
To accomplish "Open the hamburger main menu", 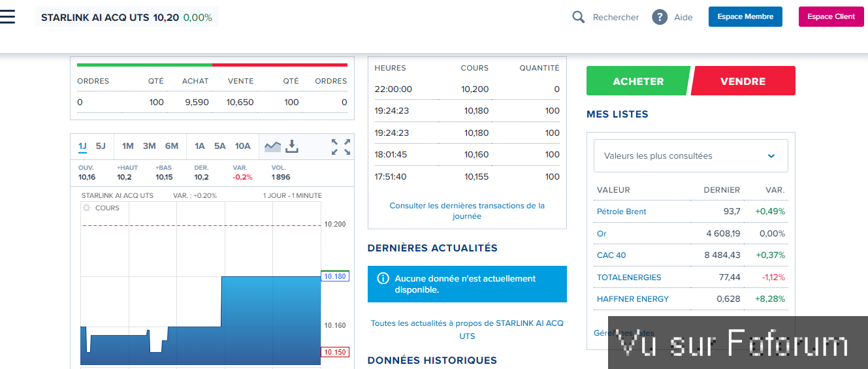I will coord(7,17).
